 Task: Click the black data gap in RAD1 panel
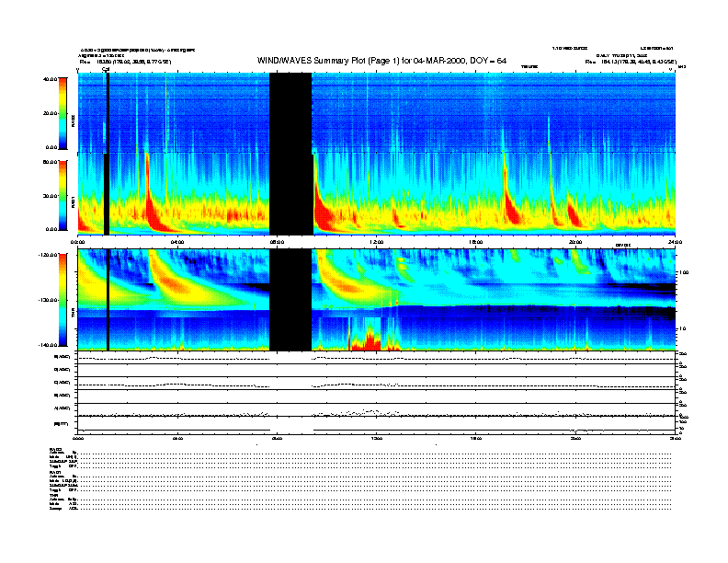point(290,194)
